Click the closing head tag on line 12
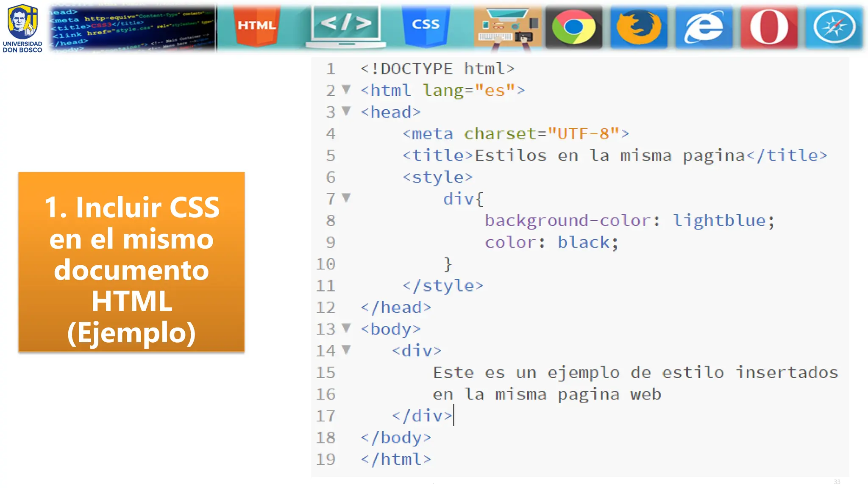The width and height of the screenshot is (868, 488). [396, 308]
